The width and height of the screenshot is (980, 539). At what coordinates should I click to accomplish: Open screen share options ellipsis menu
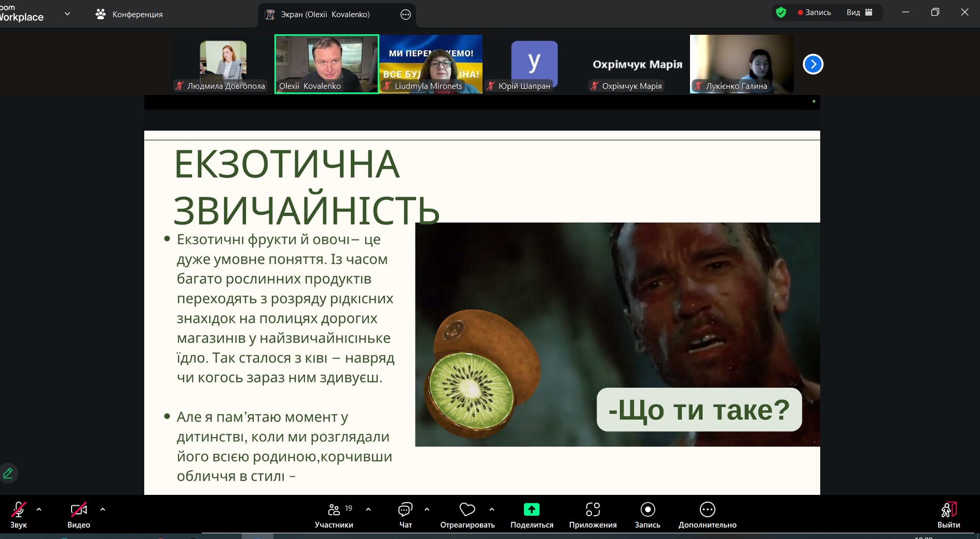(406, 15)
